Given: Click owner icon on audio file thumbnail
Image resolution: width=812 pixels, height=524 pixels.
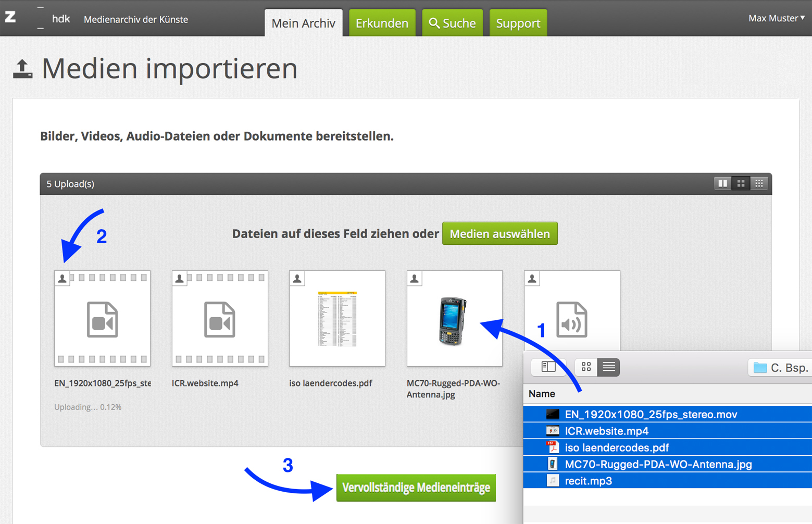Looking at the screenshot, I should [532, 279].
